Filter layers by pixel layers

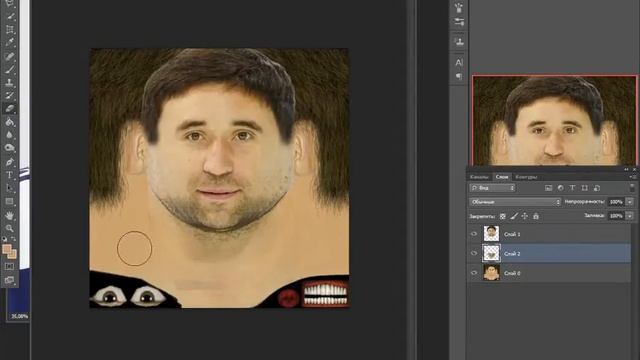(x=548, y=188)
